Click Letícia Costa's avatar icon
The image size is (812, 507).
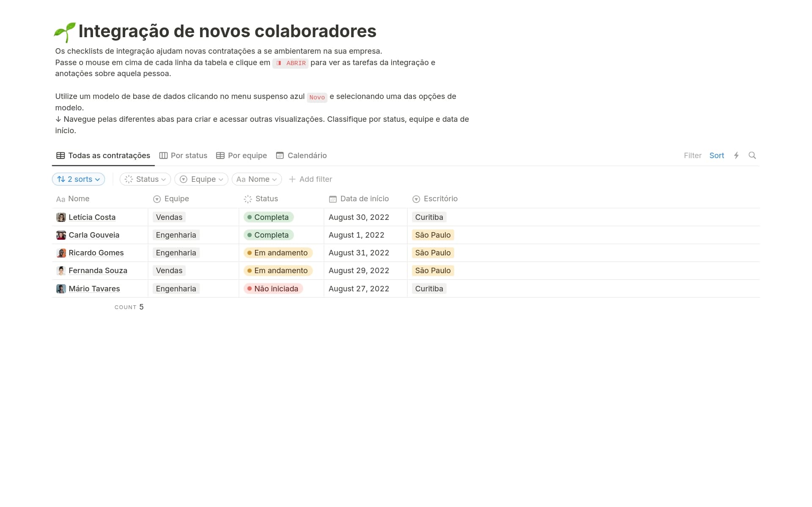coord(61,217)
